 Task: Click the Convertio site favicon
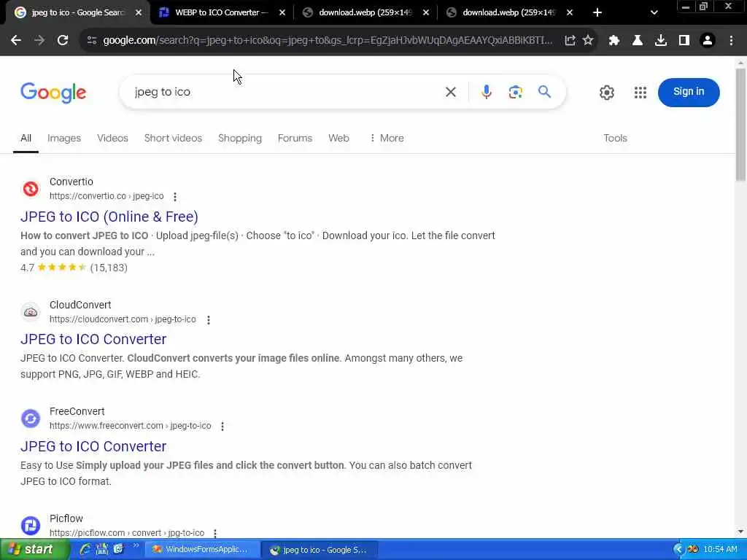31,189
